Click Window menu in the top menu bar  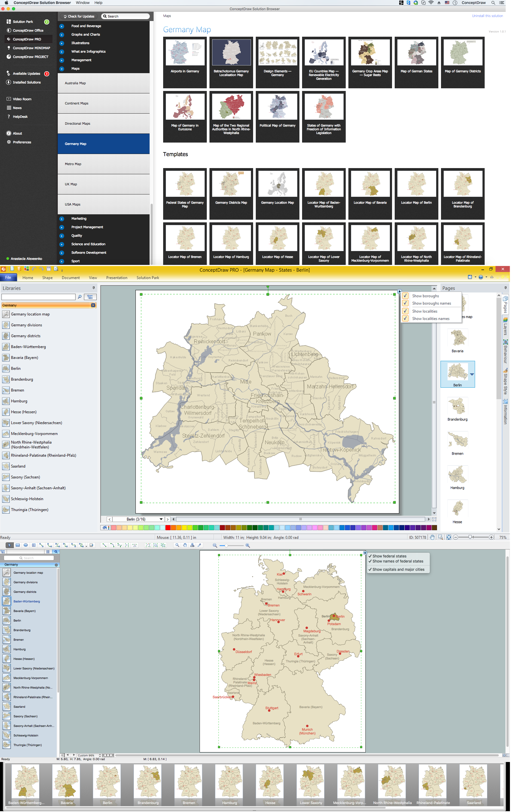coord(83,3)
